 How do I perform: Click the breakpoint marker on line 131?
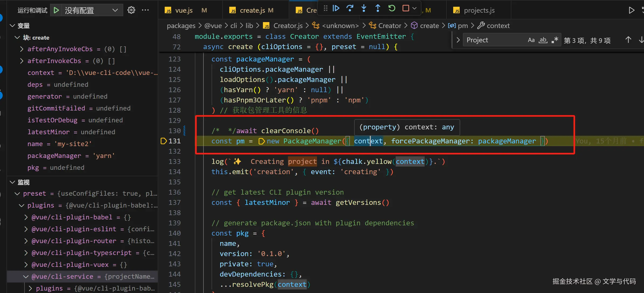point(163,141)
